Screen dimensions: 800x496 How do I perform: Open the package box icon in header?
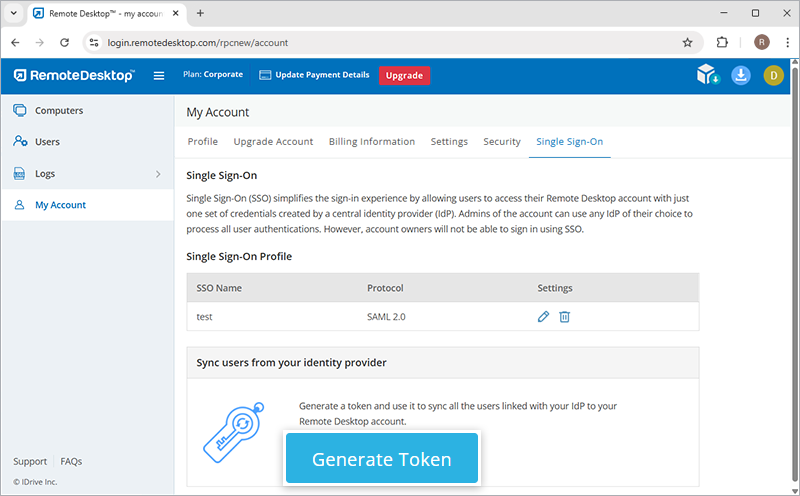708,75
